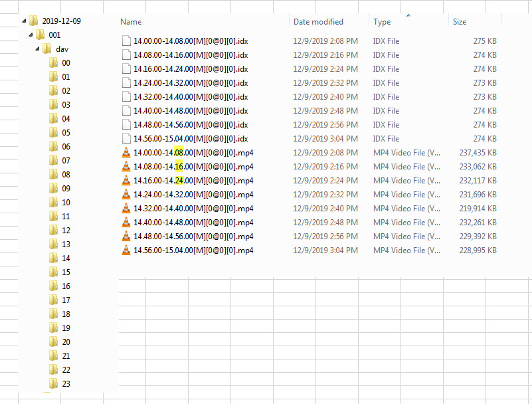This screenshot has width=532, height=404.
Task: Collapse the 2019-12-09 folder tree arrow
Action: (x=24, y=21)
